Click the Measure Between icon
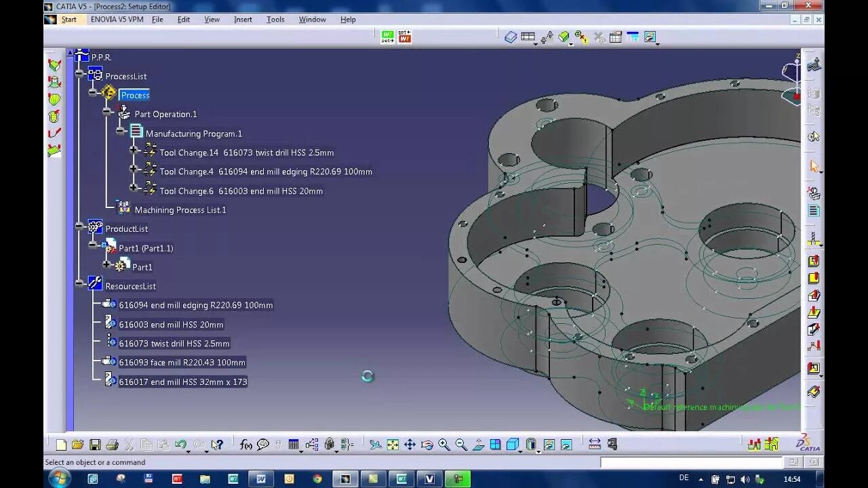Image resolution: width=868 pixels, height=488 pixels. (594, 445)
